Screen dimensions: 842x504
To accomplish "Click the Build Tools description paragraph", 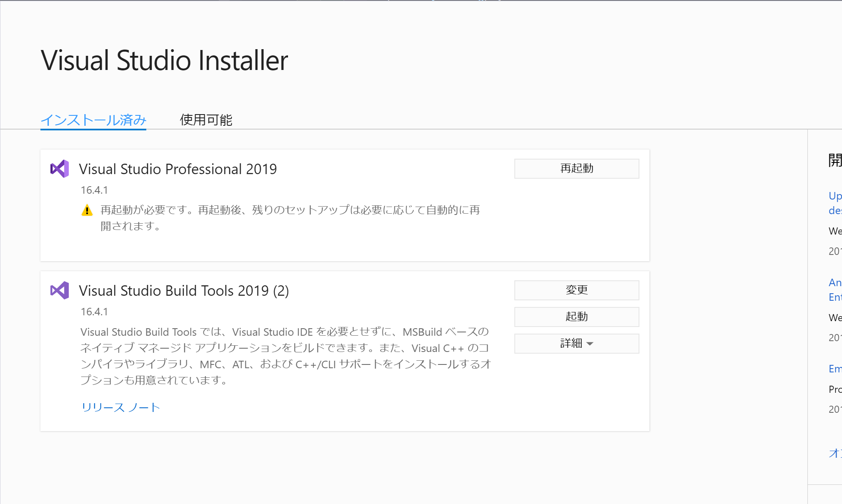I will click(x=286, y=356).
